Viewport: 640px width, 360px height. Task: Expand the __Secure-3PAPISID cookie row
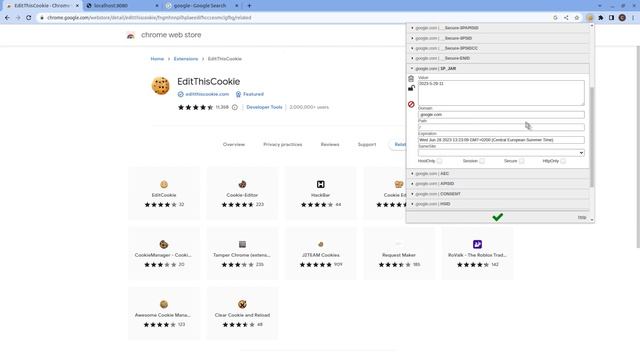(x=498, y=28)
